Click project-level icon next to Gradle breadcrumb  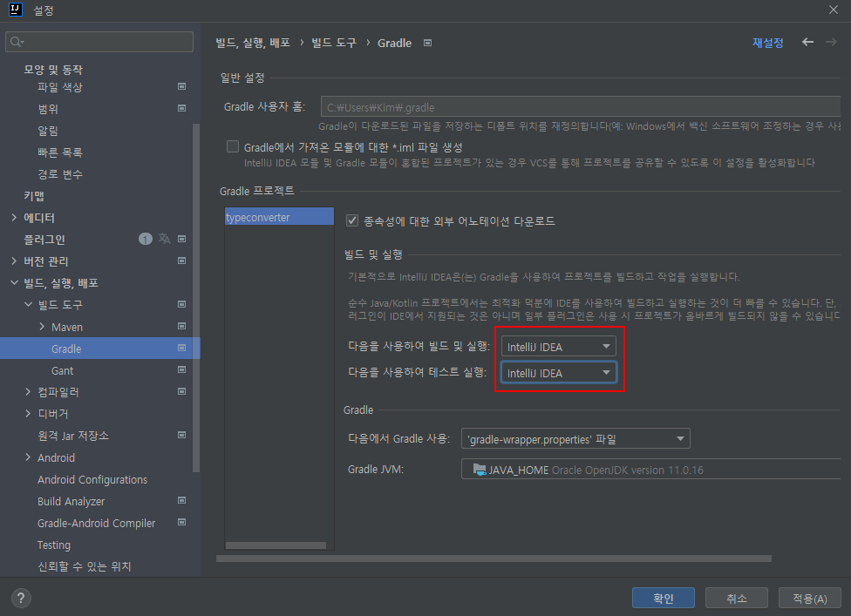click(427, 43)
